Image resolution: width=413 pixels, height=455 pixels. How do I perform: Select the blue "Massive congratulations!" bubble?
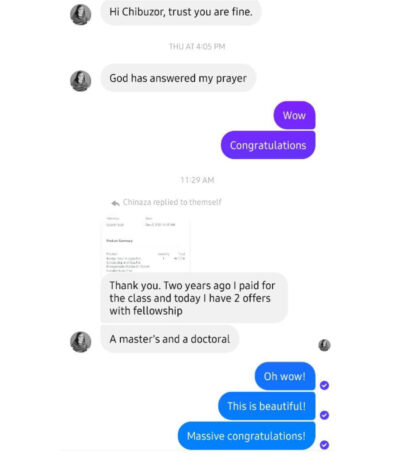pos(246,436)
